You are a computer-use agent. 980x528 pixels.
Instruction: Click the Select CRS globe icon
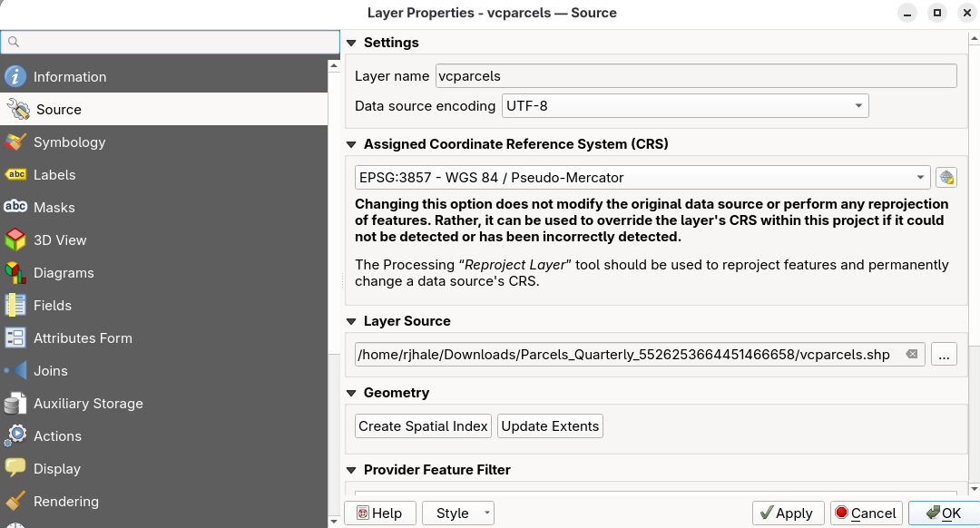[946, 178]
